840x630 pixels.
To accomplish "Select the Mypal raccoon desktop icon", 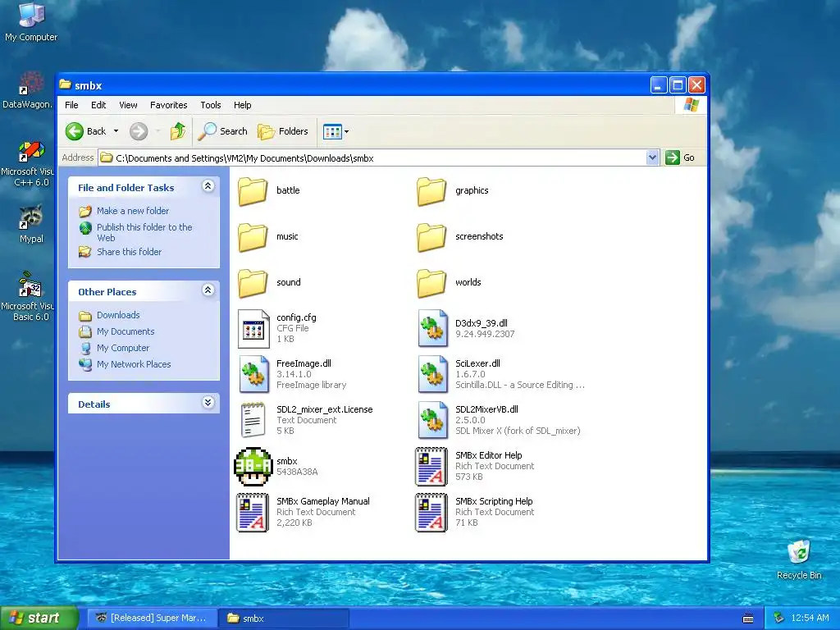I will point(31,224).
